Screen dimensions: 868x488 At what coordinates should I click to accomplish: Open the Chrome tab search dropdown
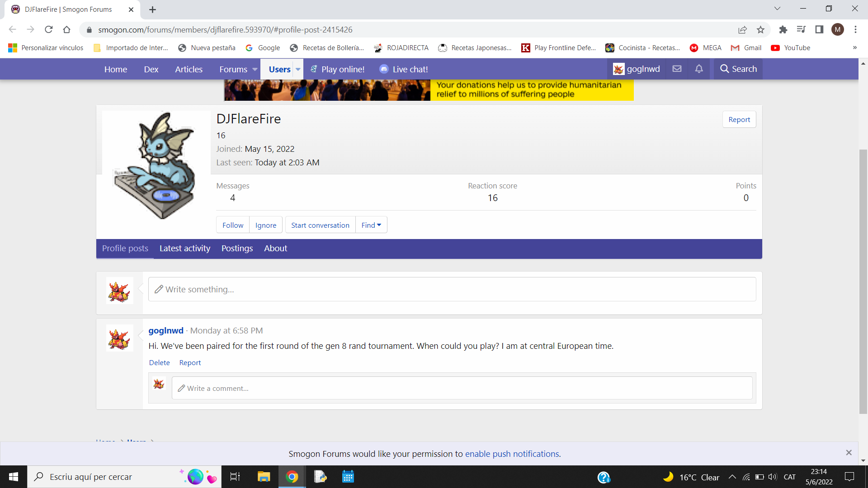pos(777,9)
